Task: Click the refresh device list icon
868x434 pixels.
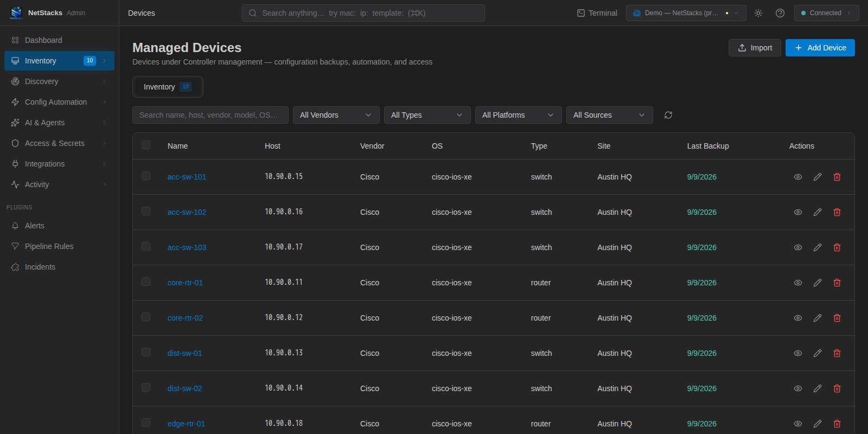Action: [668, 115]
